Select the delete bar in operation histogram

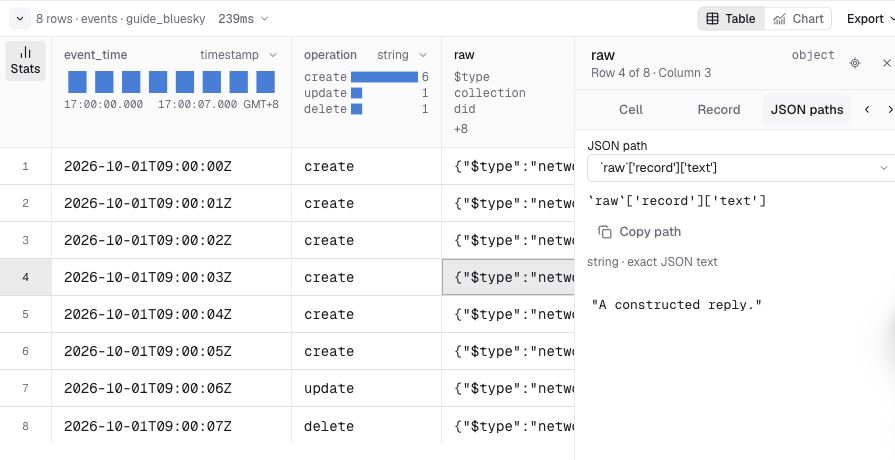(x=356, y=109)
